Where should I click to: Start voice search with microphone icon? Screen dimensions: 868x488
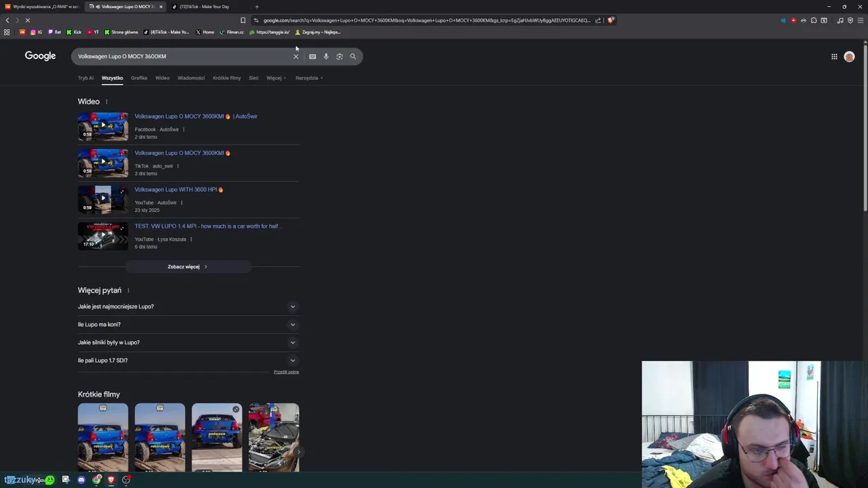click(x=326, y=56)
